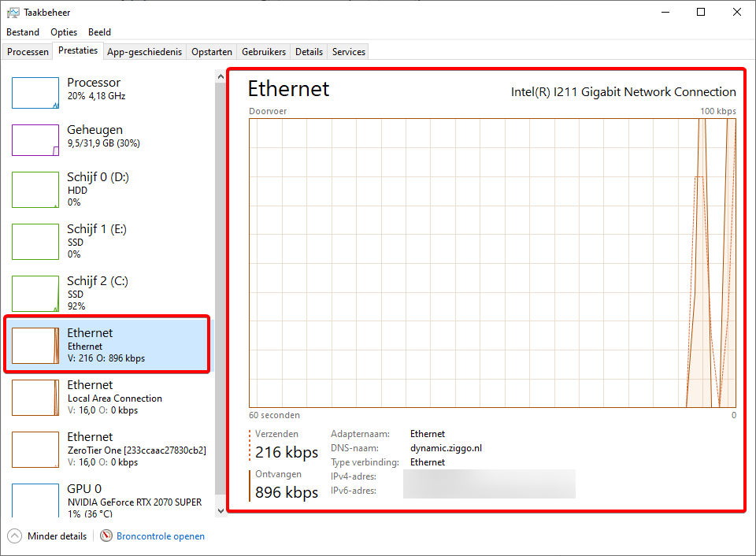Viewport: 756px width, 556px height.
Task: Select the Processor performance graph thumbnail
Action: [x=35, y=93]
